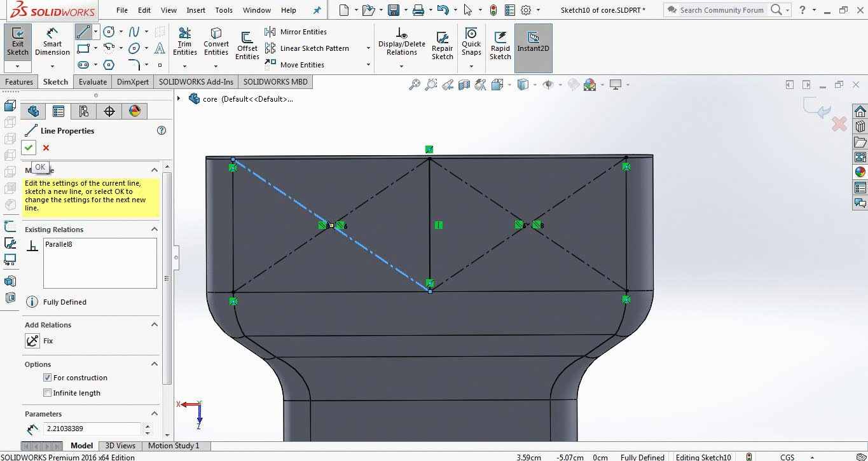Click Mirror Entities
The height and width of the screenshot is (461, 868).
pyautogui.click(x=296, y=32)
